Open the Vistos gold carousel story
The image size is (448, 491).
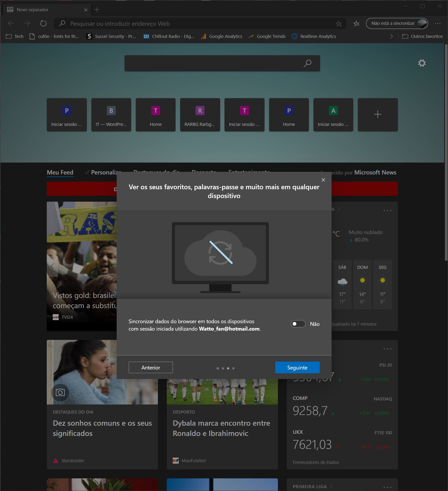pos(84,300)
